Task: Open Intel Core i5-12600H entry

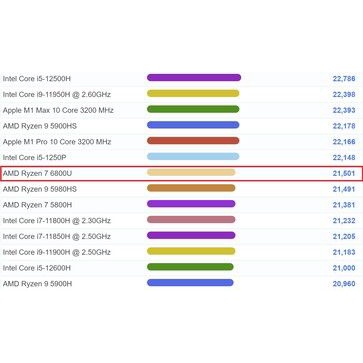Action: pyautogui.click(x=37, y=268)
